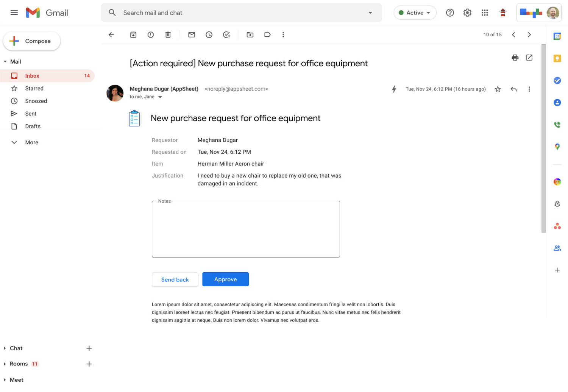Image resolution: width=568 pixels, height=392 pixels.
Task: Open Google apps grid
Action: coord(485,12)
